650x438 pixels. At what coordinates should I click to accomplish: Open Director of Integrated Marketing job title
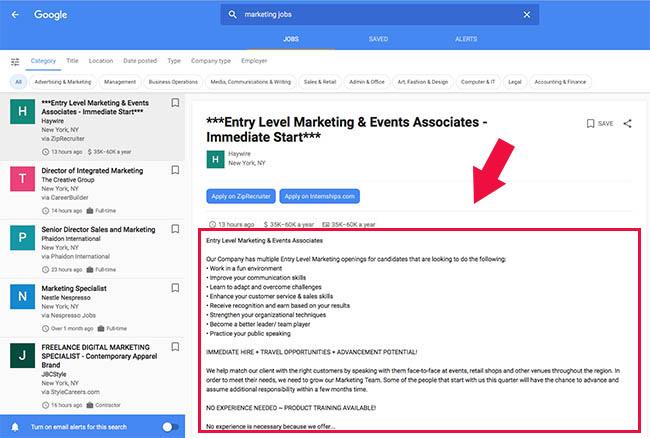pyautogui.click(x=92, y=171)
